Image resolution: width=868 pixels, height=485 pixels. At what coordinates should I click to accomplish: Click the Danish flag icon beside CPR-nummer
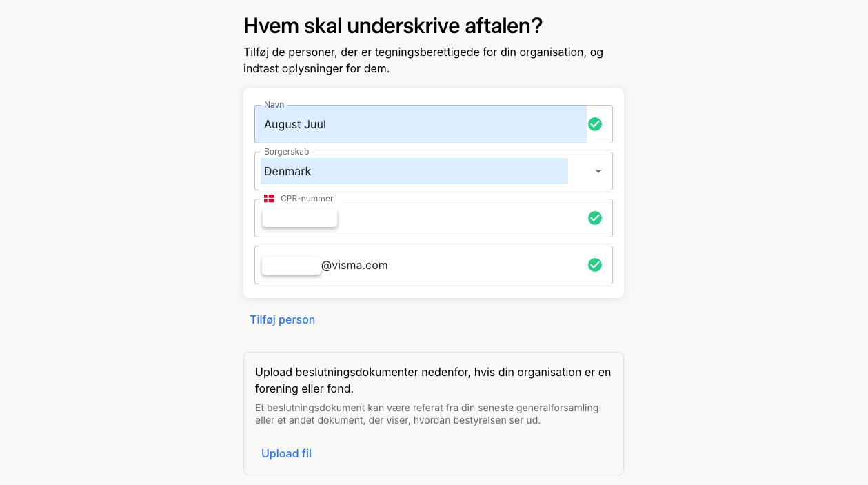point(269,199)
